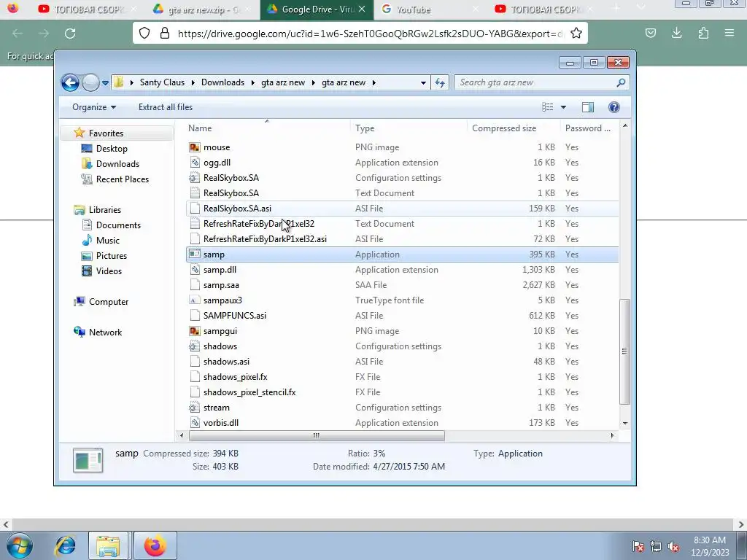The height and width of the screenshot is (560, 747).
Task: Select the ogg.dll file icon
Action: [x=194, y=163]
